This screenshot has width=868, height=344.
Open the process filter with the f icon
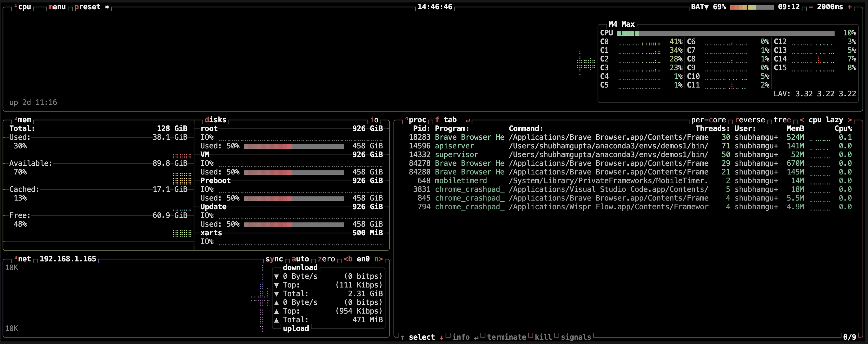coord(437,120)
